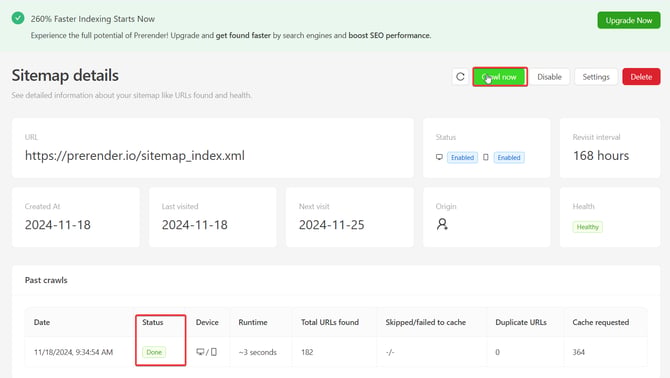Click the Date column header

(x=42, y=322)
